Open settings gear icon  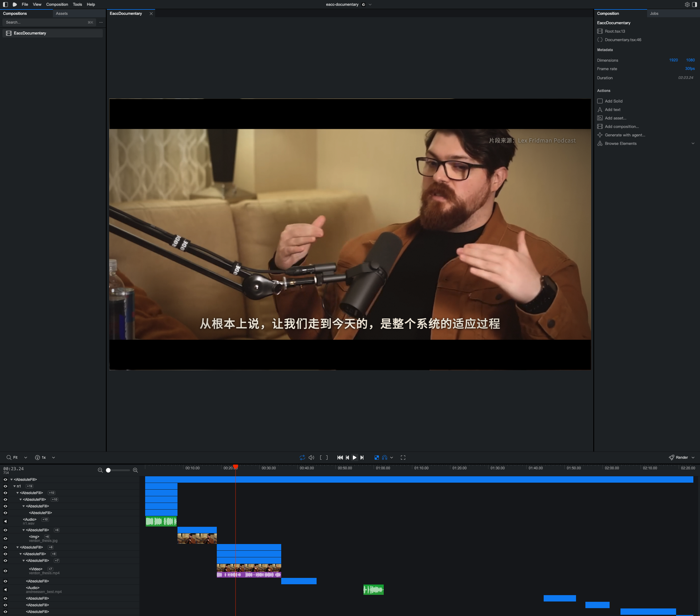click(687, 5)
